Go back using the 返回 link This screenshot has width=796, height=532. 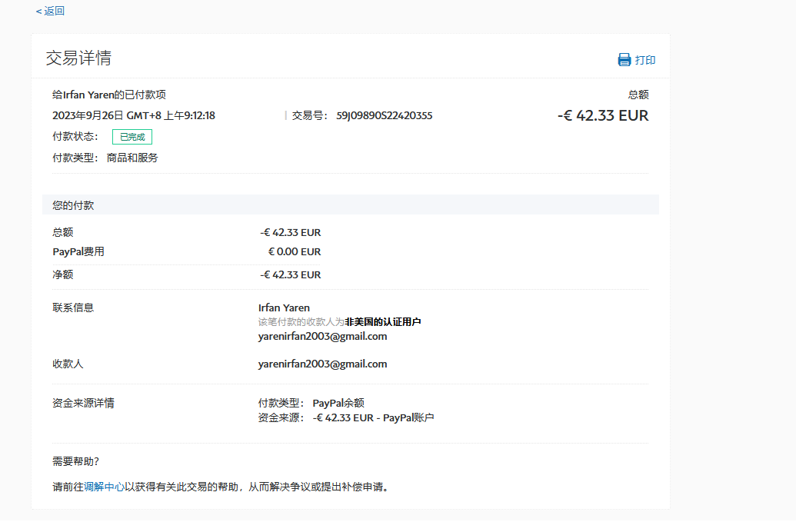50,11
